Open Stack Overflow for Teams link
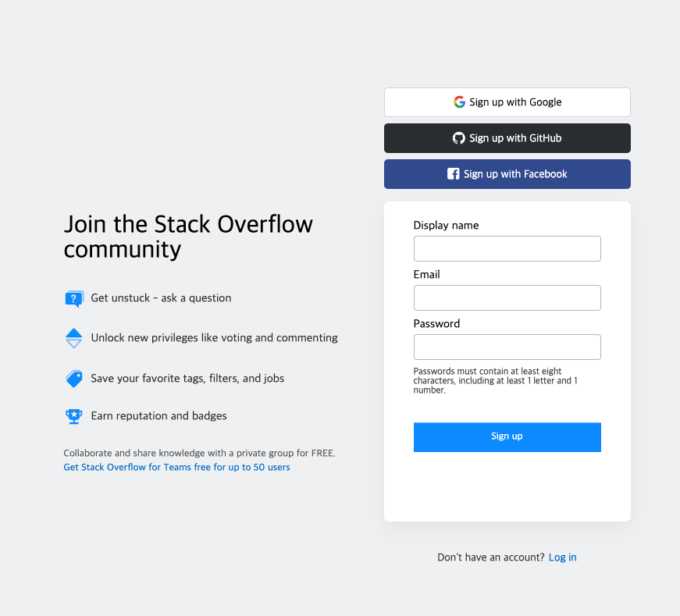 point(176,466)
